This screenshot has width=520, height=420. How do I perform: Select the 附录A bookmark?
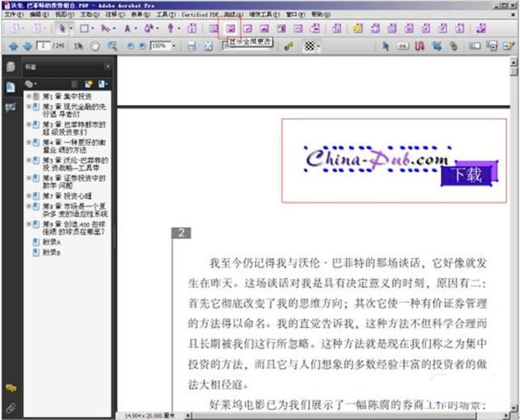point(52,242)
